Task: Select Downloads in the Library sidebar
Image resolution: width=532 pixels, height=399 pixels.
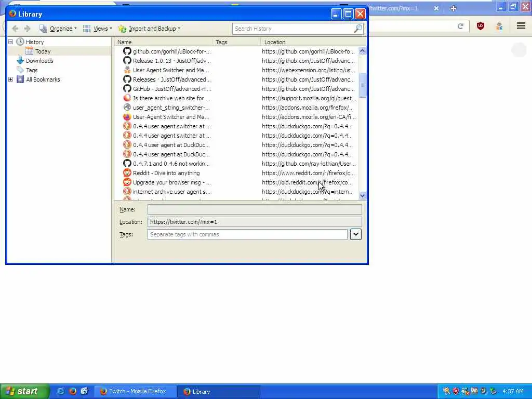Action: (39, 61)
